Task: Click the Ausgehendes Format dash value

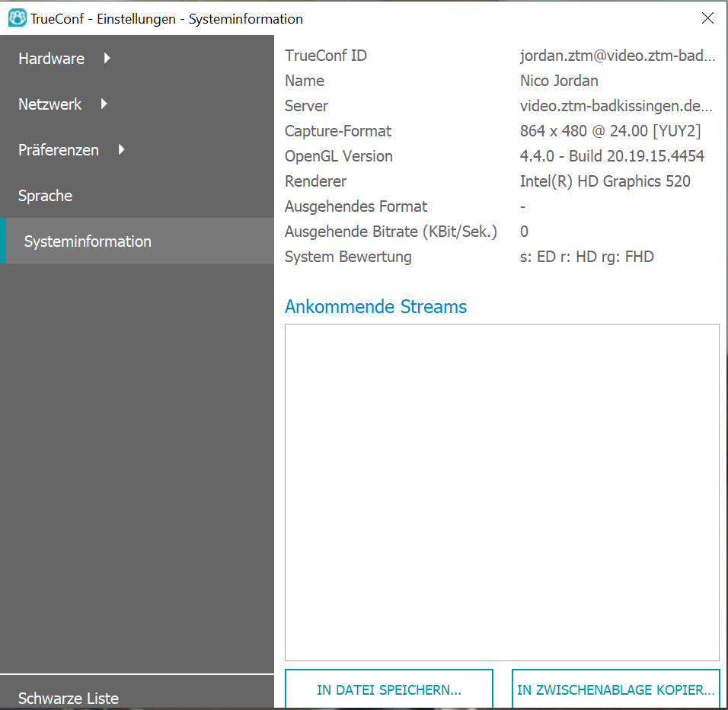Action: [523, 206]
